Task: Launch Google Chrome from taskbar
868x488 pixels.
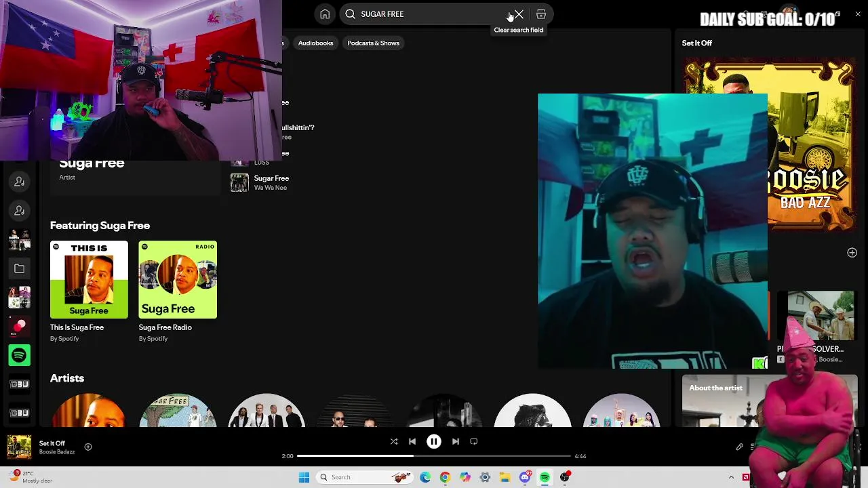Action: [445, 477]
